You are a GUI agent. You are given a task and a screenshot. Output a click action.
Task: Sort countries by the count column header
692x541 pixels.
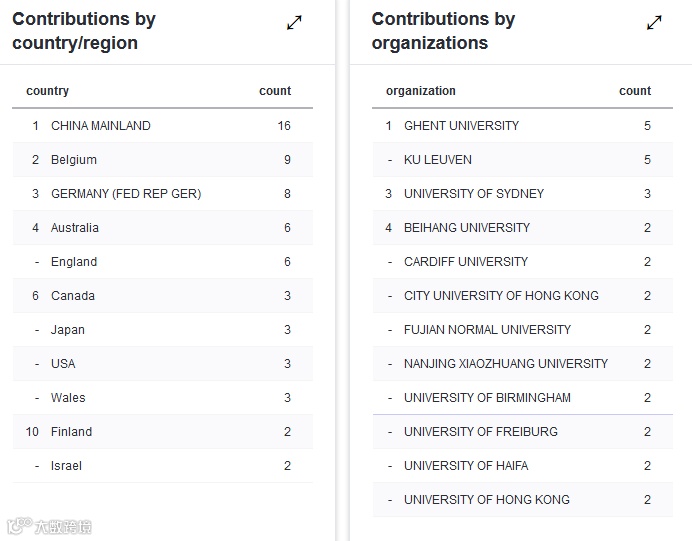point(275,91)
